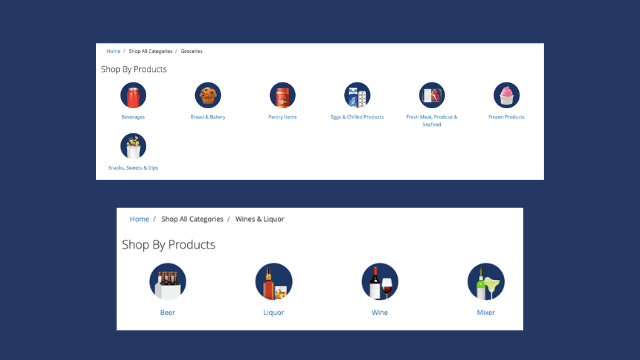Click the Groceries breadcrumb text
This screenshot has height=360, width=640.
click(x=192, y=51)
